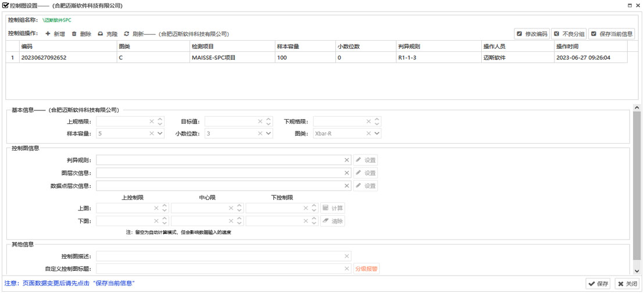This screenshot has height=293, width=644.
Task: Select table row 20230627092652
Action: 44,58
